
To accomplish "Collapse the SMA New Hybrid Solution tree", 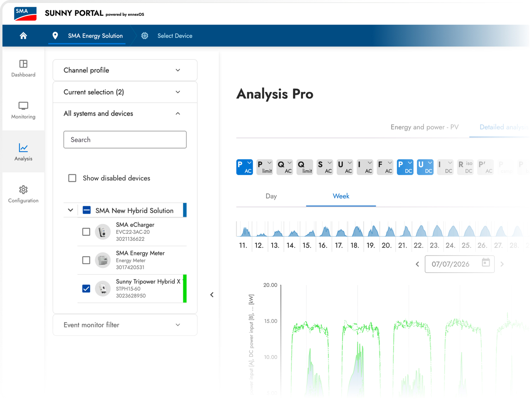I will click(x=70, y=210).
